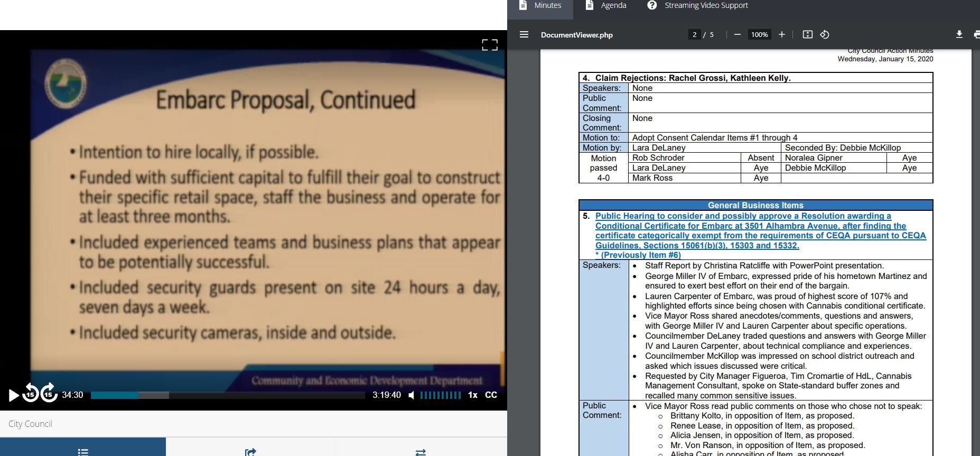Screen dimensions: 980x456
Task: Adjust the video volume bar
Action: [441, 395]
